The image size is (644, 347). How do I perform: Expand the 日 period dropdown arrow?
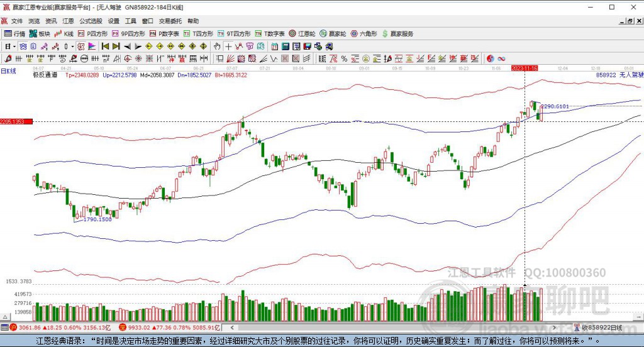coord(14,47)
